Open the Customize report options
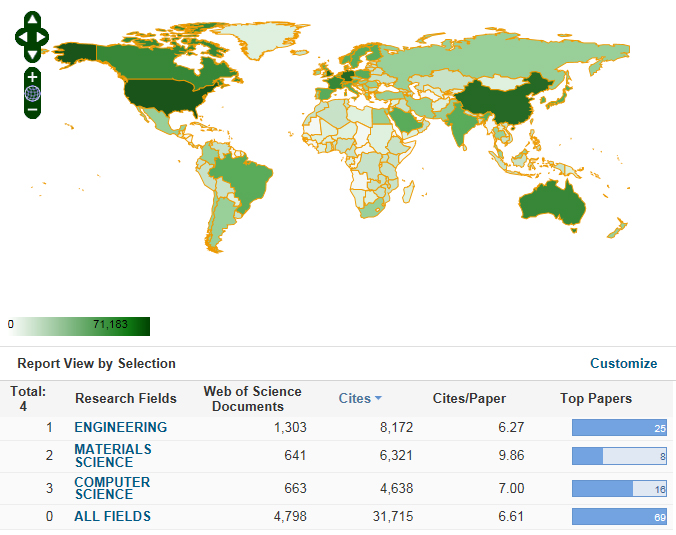 623,363
